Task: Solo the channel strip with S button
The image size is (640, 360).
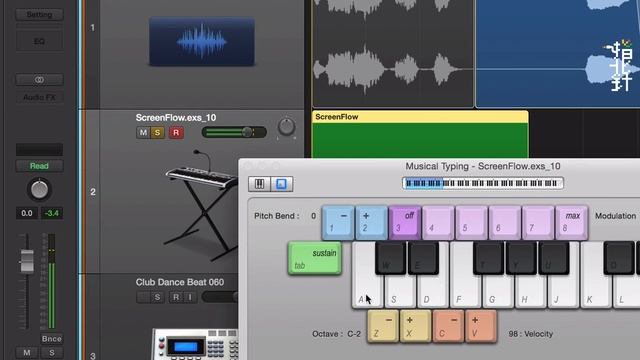Action: pyautogui.click(x=52, y=353)
